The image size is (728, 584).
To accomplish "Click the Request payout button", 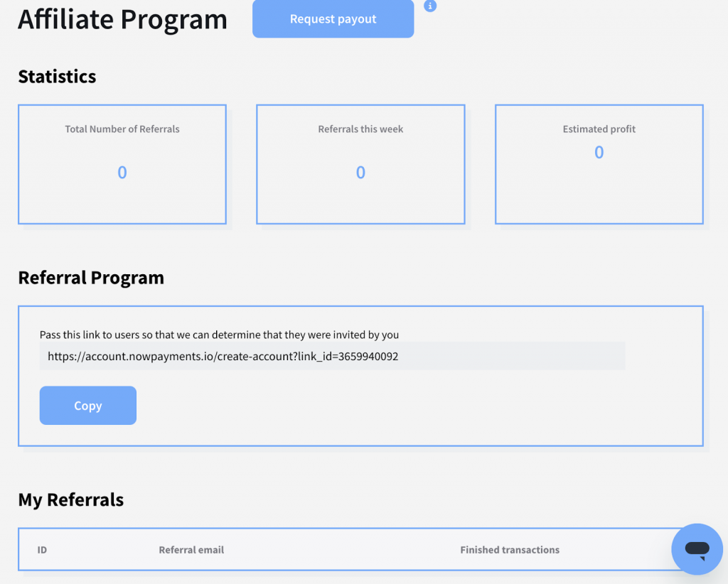I will tap(333, 19).
